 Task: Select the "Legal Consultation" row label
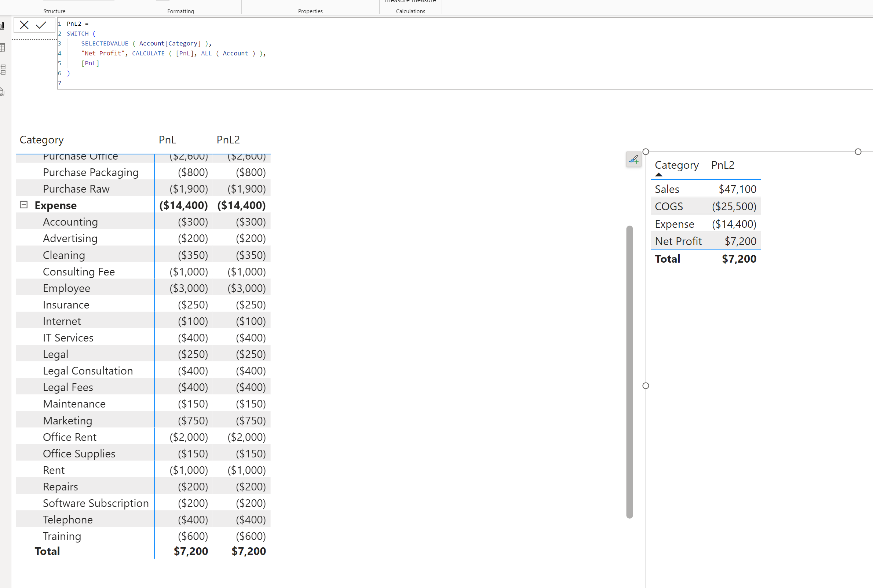[88, 371]
